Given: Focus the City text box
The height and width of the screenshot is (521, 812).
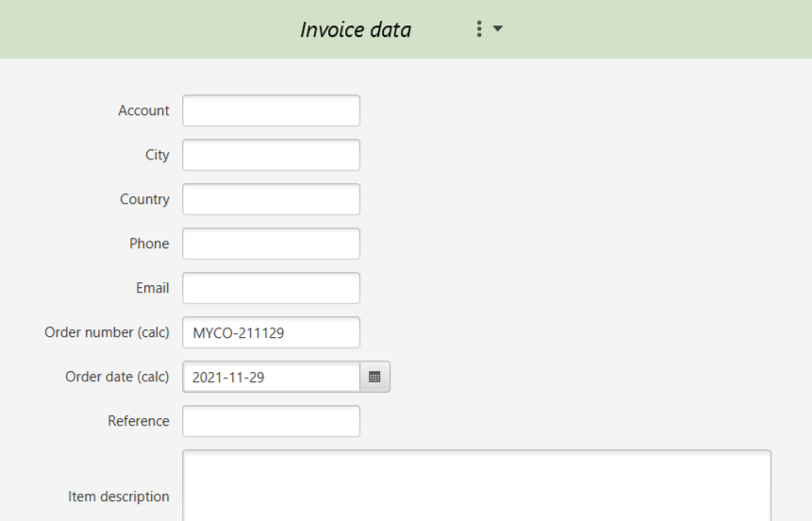Looking at the screenshot, I should (271, 155).
